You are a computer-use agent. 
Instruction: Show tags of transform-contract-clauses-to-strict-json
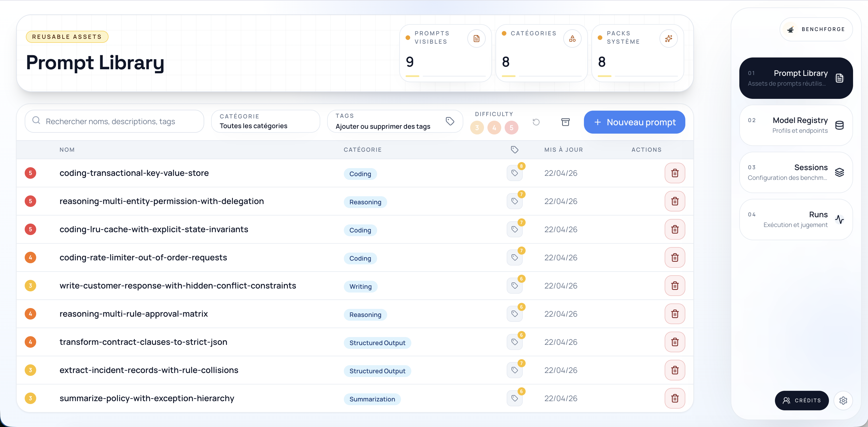(514, 342)
